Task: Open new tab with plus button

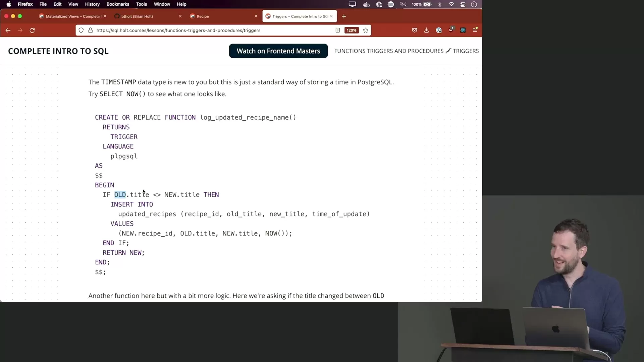Action: click(x=344, y=16)
